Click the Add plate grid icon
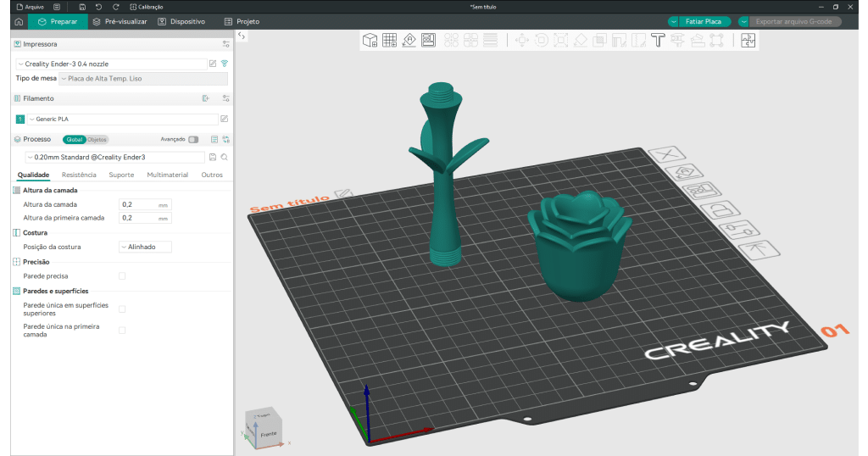This screenshot has width=868, height=456. (390, 41)
